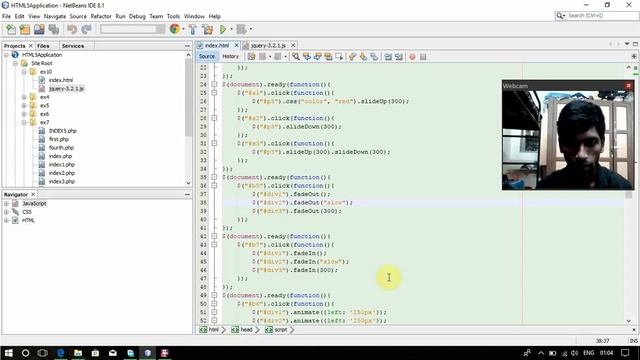This screenshot has height=360, width=640.
Task: Select fourth.php in project tree
Action: pos(61,148)
